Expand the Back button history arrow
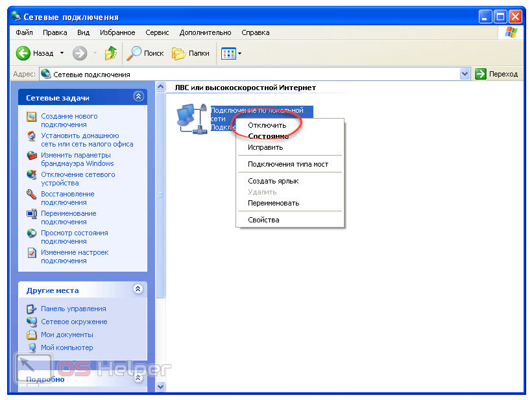Screen dimensions: 532x400 [x=62, y=53]
